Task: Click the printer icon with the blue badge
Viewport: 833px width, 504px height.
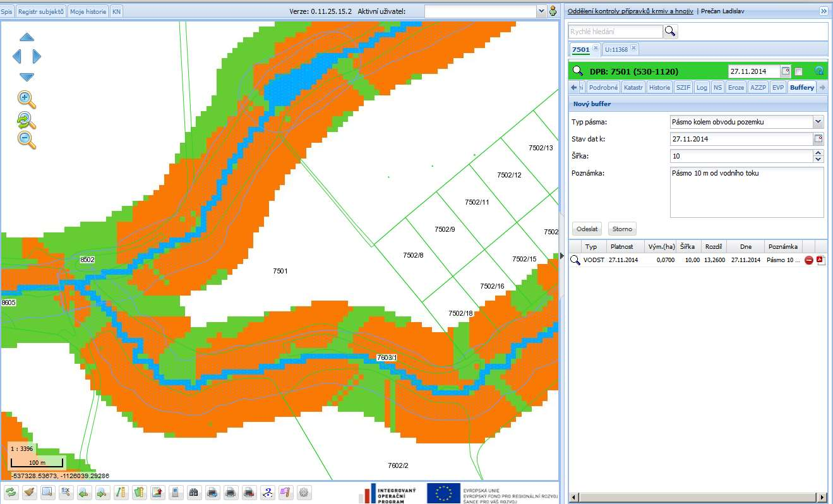Action: 213,492
